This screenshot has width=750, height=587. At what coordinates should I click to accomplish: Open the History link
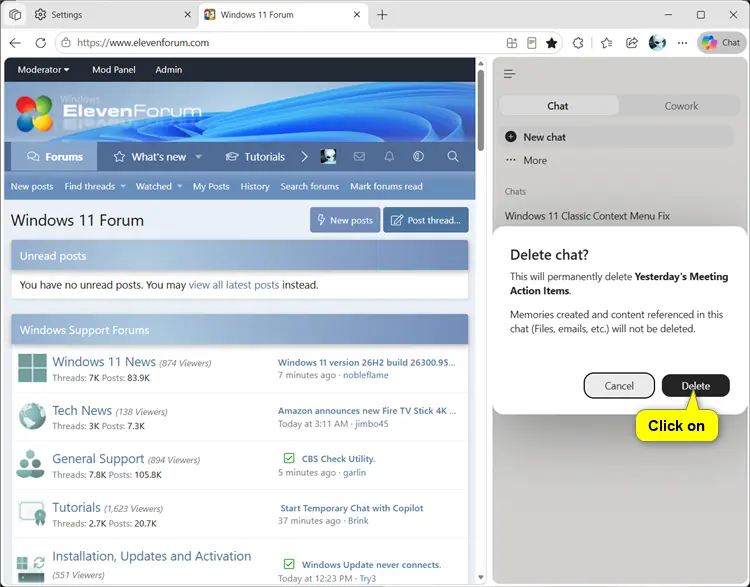(254, 187)
